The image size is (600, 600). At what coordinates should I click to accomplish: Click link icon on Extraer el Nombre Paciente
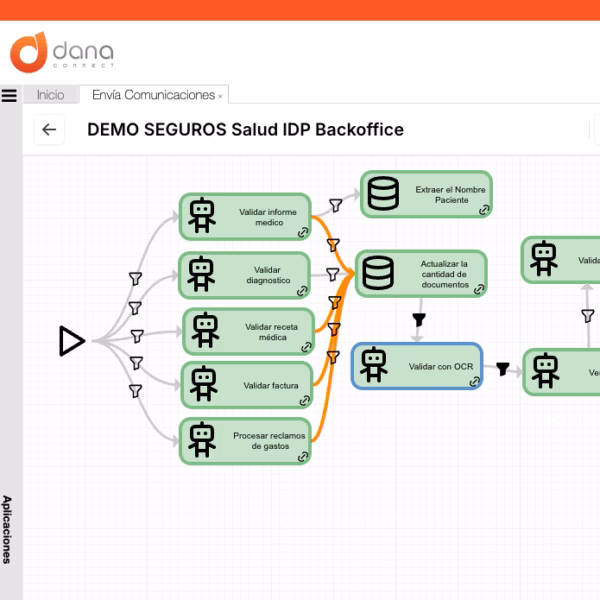pyautogui.click(x=484, y=210)
